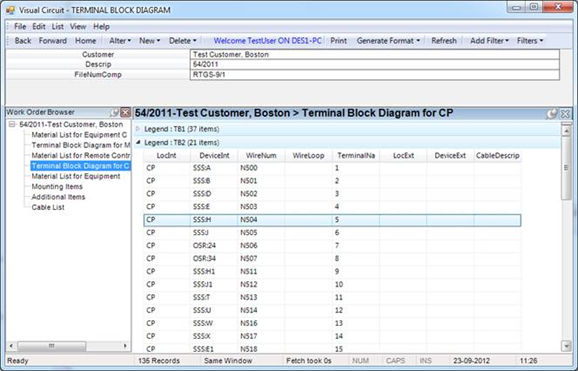This screenshot has height=371, width=578.
Task: Click the SSS:J1 cell
Action: [214, 284]
